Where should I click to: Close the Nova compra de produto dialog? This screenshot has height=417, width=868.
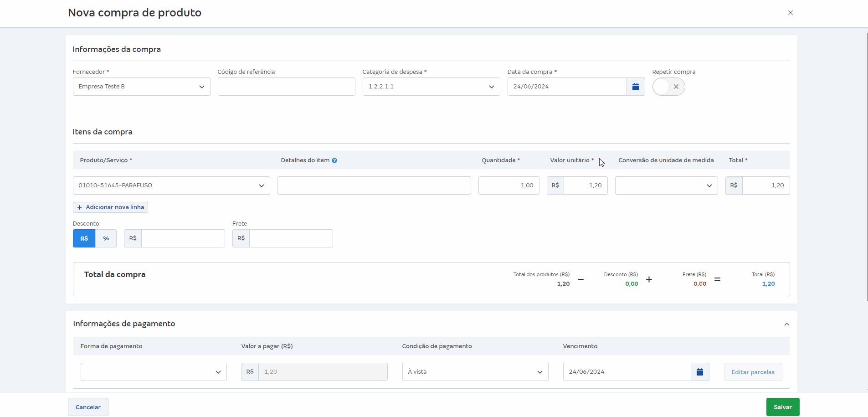pos(791,13)
